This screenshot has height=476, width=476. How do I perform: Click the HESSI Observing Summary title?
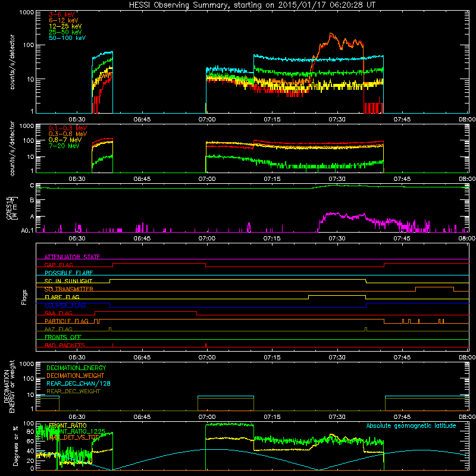coord(252,5)
